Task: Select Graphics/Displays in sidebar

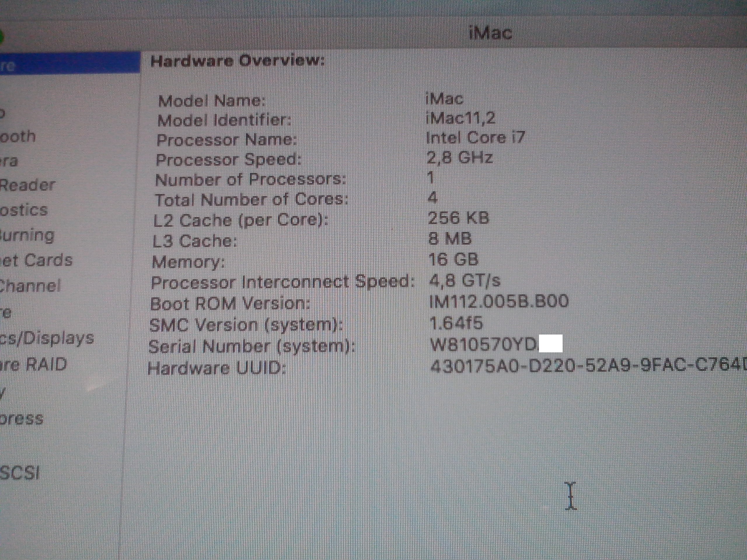Action: tap(47, 338)
